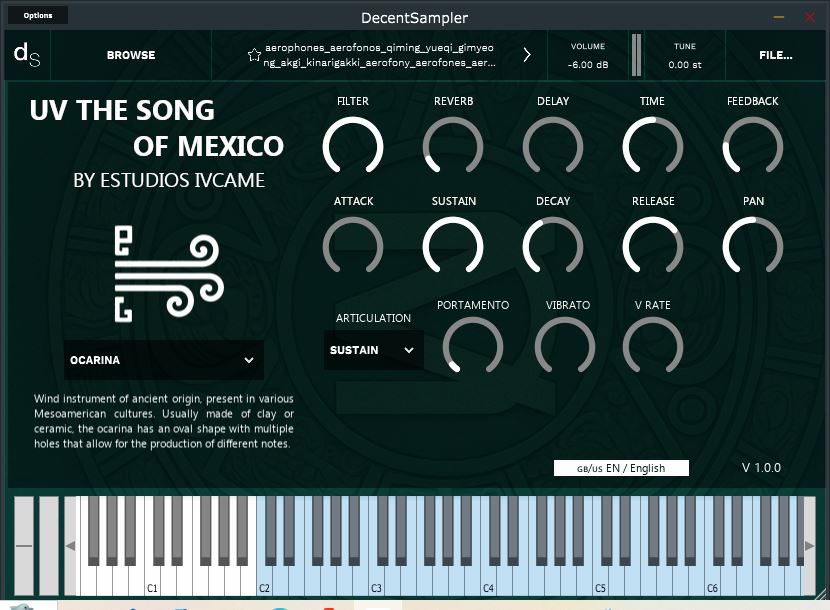Adjust the FEEDBACK knob
Viewport: 830px width, 610px height.
click(753, 147)
